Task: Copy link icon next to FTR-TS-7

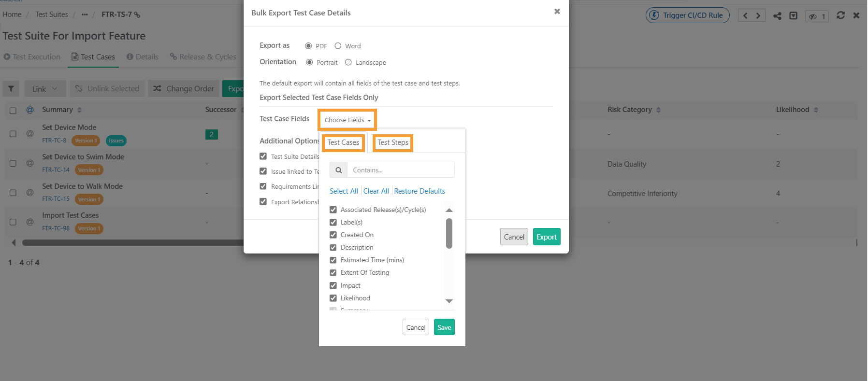Action: click(137, 15)
